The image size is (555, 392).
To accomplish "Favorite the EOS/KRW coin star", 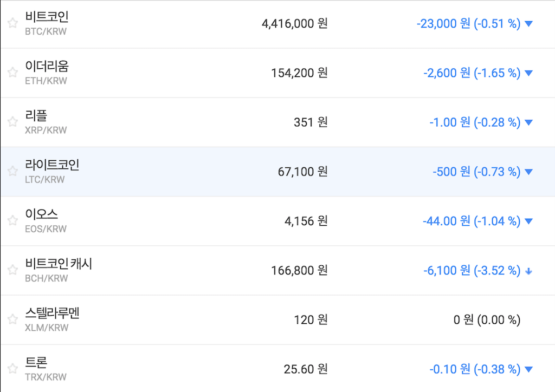I will (12, 220).
